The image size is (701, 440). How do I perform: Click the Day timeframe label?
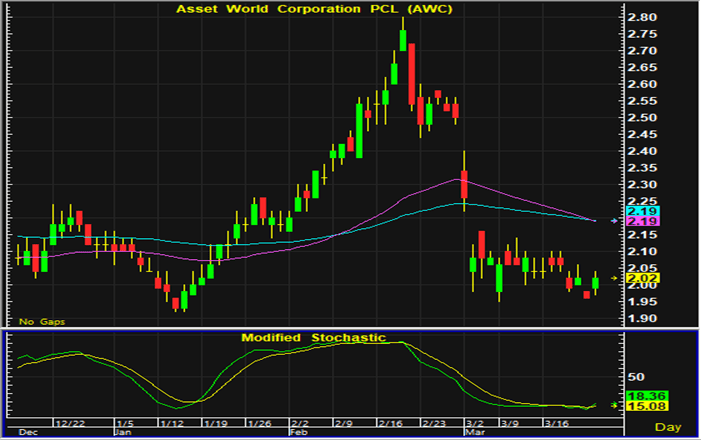click(x=682, y=425)
